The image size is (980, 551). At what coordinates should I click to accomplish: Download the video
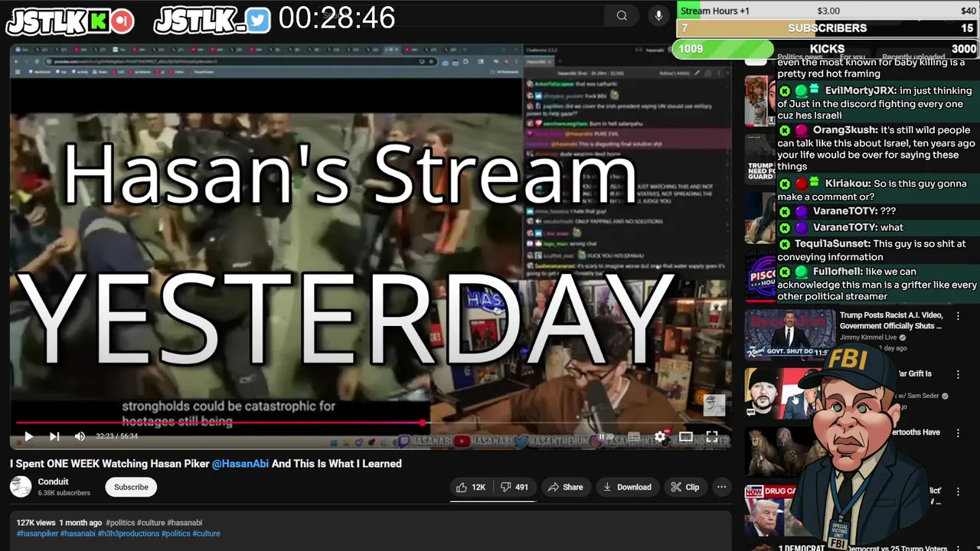point(627,487)
